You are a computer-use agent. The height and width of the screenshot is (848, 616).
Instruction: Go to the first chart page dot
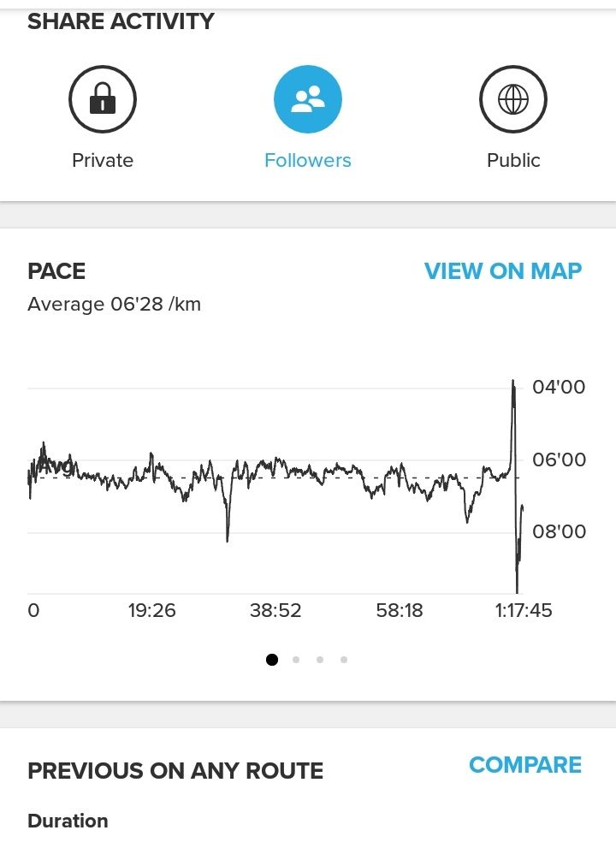pos(272,660)
